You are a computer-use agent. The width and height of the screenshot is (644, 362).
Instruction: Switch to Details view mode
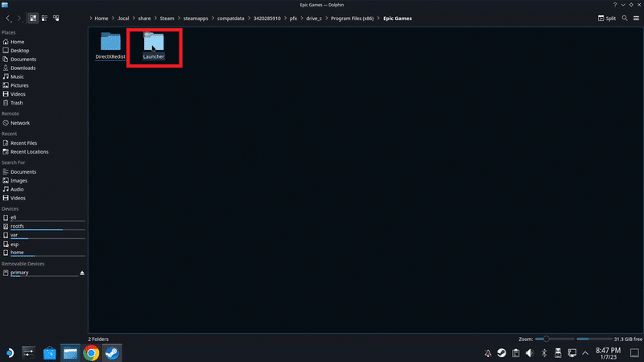tap(56, 18)
